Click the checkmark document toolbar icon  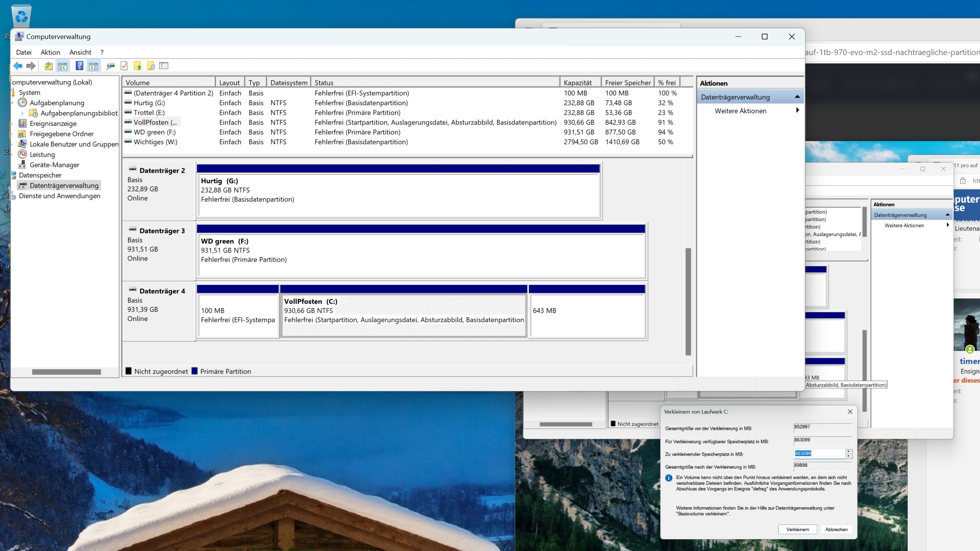[124, 66]
